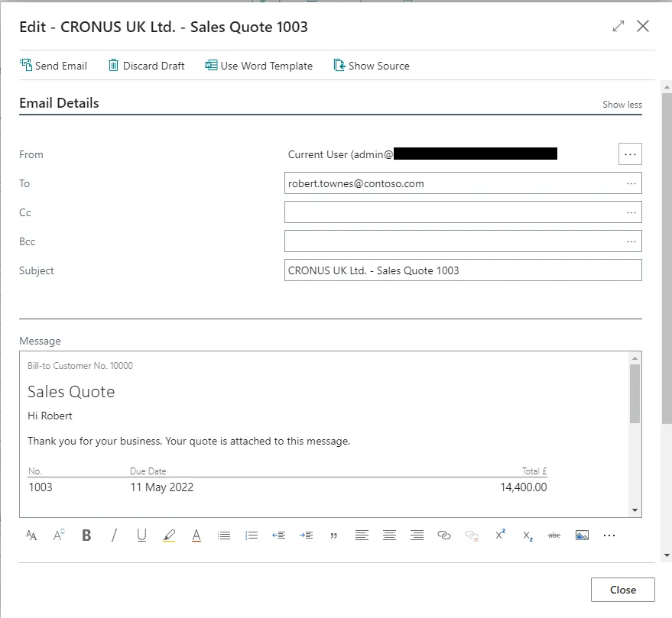Focus the Cc input field
The height and width of the screenshot is (618, 672).
[x=463, y=212]
